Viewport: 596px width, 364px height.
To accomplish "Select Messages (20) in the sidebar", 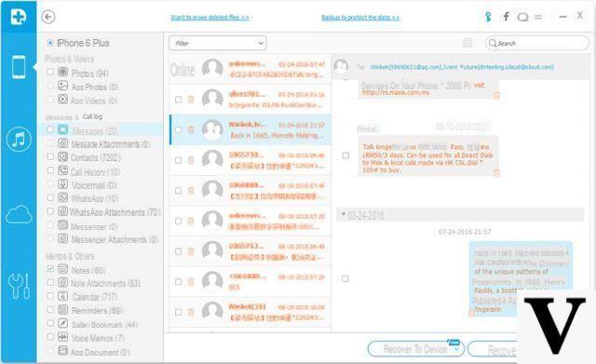I will 95,131.
